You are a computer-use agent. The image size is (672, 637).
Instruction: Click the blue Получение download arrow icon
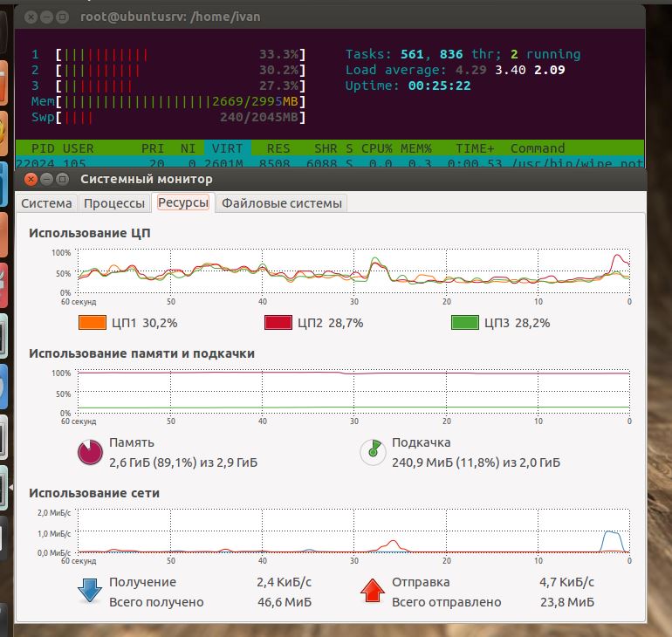pos(91,591)
